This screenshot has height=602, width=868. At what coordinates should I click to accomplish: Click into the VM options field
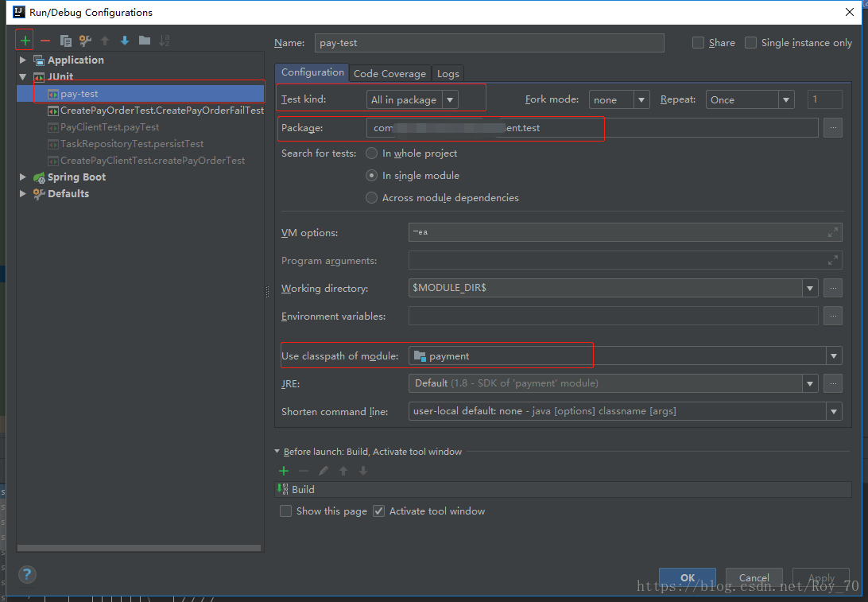(x=626, y=232)
